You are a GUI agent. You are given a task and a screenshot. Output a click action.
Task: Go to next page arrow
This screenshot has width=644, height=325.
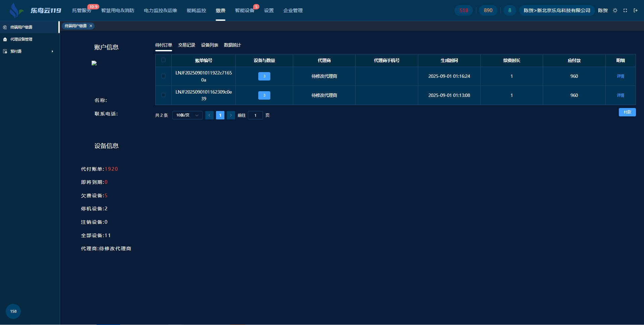coord(231,115)
